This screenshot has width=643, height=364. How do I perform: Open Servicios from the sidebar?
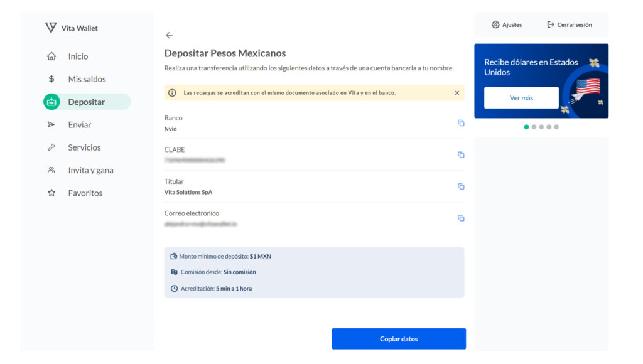pos(84,147)
